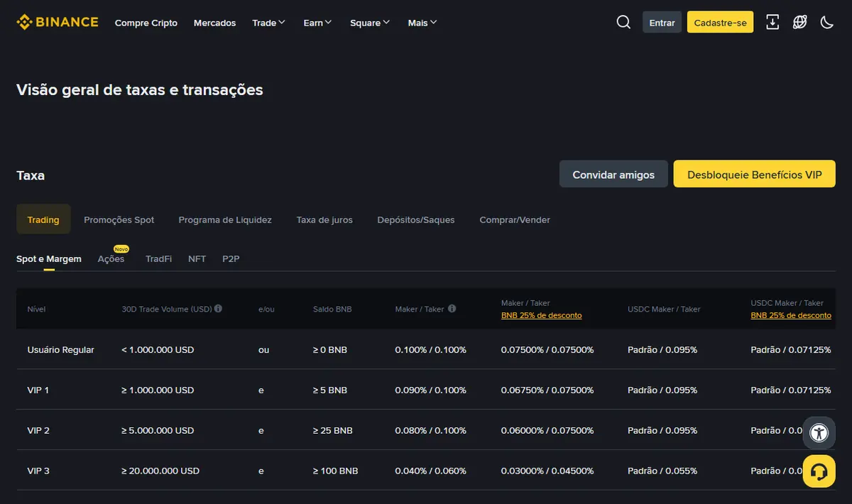Click the '0.07500% / 0.07500%' discounted fee cell
Viewport: 852px width, 504px height.
pyautogui.click(x=547, y=349)
